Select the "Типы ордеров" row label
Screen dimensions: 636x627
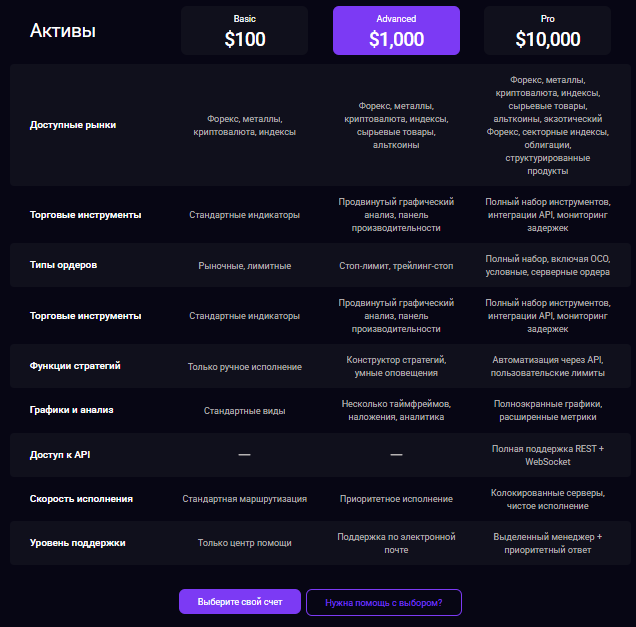[64, 265]
